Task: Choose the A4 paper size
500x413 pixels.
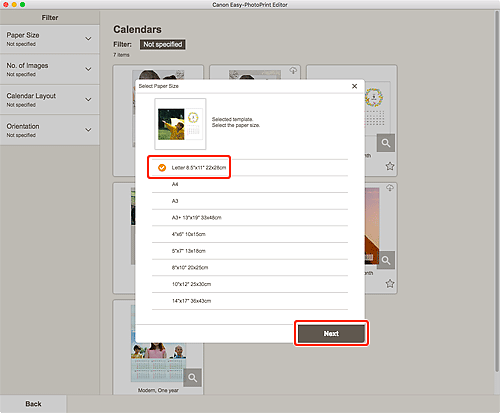Action: [250, 184]
